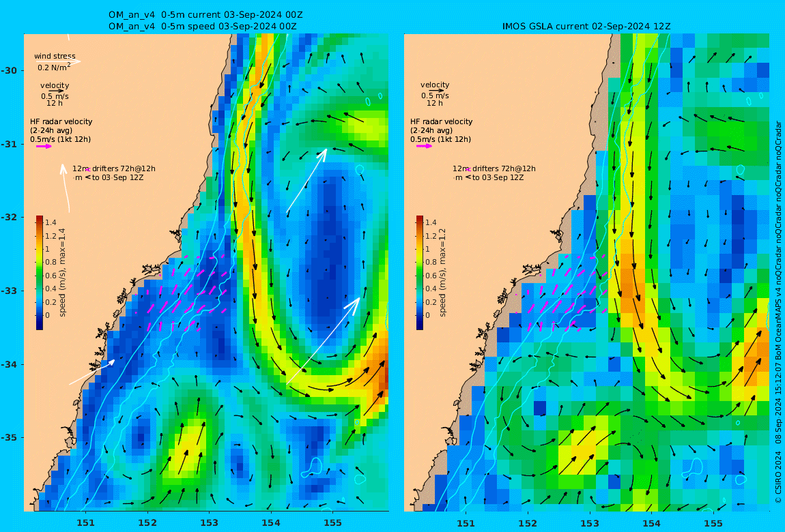Click the left map speed color bar
This screenshot has width=785, height=532.
(40, 273)
